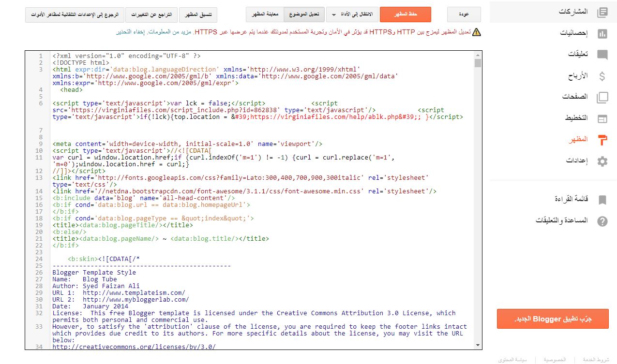Click the viewport meta tag line
Screen dimensions: 617x364
[187, 144]
